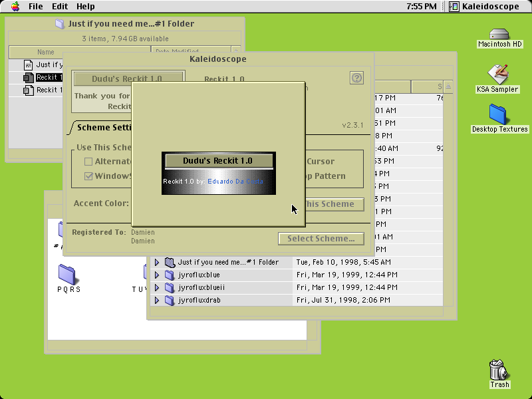Expand the jyrofluxblue folder row

157,275
